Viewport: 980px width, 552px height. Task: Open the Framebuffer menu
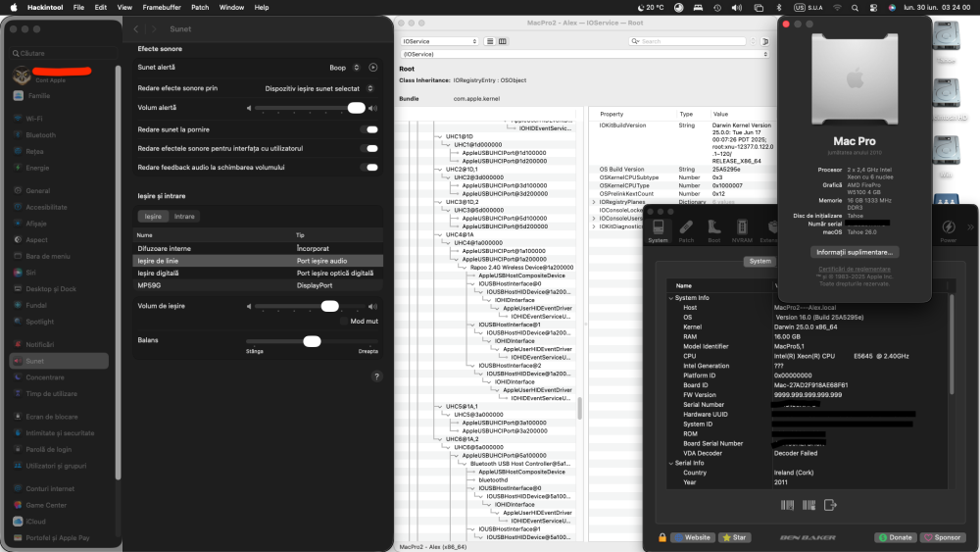pyautogui.click(x=162, y=8)
